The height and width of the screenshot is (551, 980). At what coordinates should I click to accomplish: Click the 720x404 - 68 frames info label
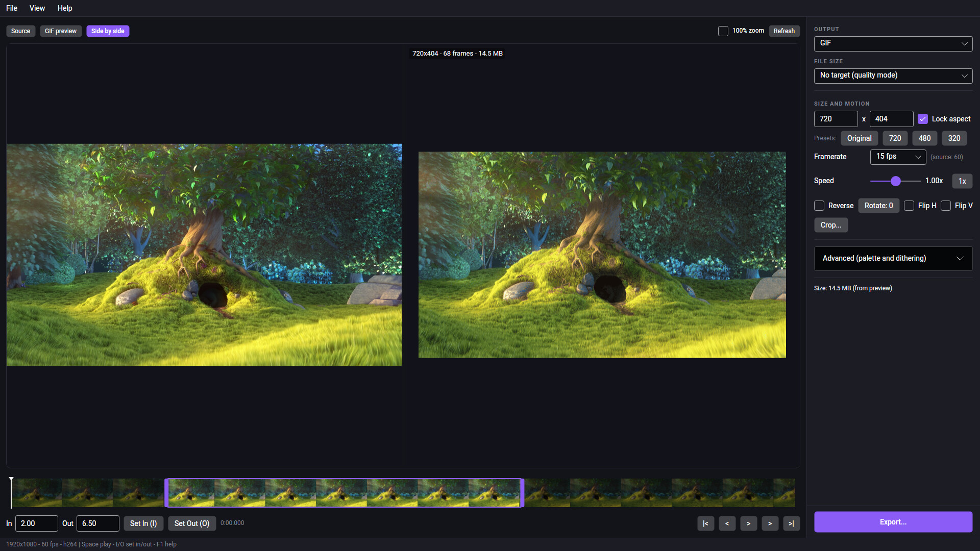(457, 54)
